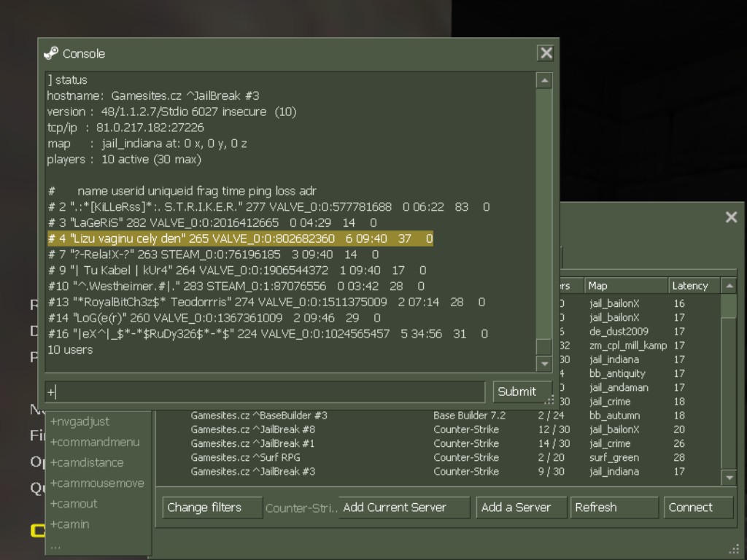Screen dimensions: 747x560
Task: Click console line for player LaGeRiS
Action: [x=212, y=223]
